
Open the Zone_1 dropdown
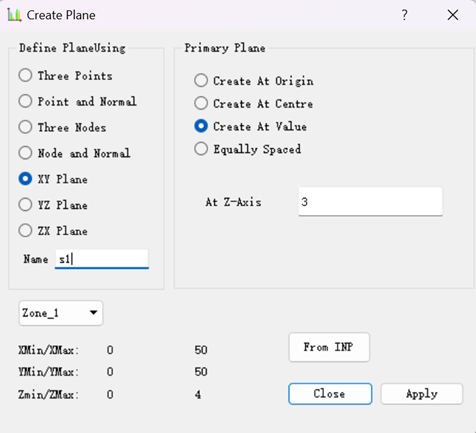[x=61, y=313]
